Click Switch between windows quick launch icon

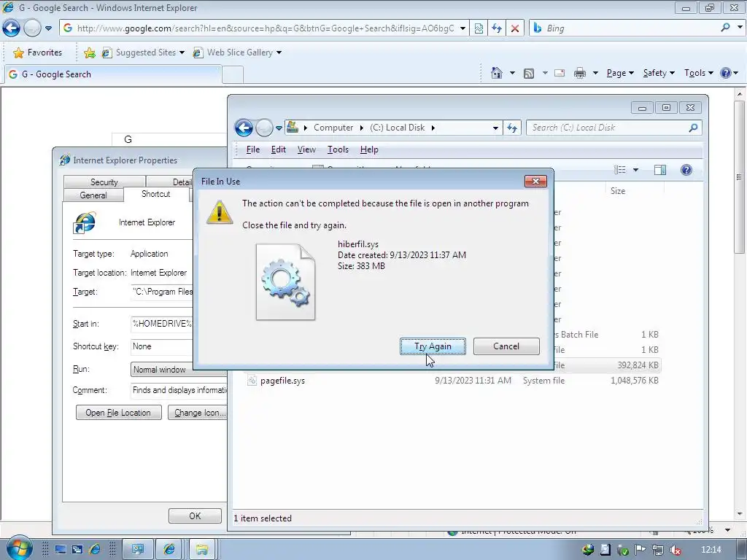[77, 550]
